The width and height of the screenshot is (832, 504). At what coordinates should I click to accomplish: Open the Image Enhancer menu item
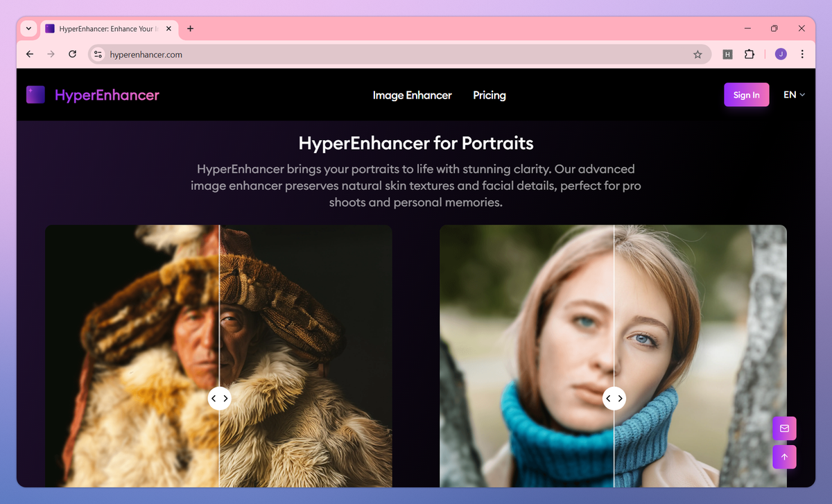(x=412, y=95)
